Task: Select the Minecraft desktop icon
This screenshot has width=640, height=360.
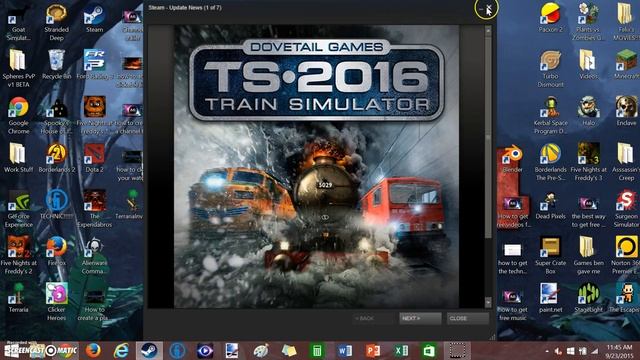Action: coord(627,65)
